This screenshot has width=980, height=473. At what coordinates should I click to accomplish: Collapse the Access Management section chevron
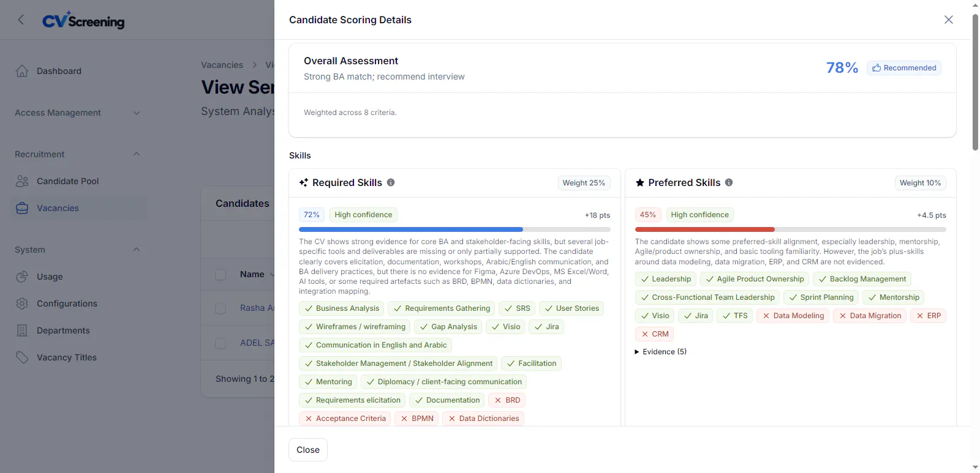point(137,113)
